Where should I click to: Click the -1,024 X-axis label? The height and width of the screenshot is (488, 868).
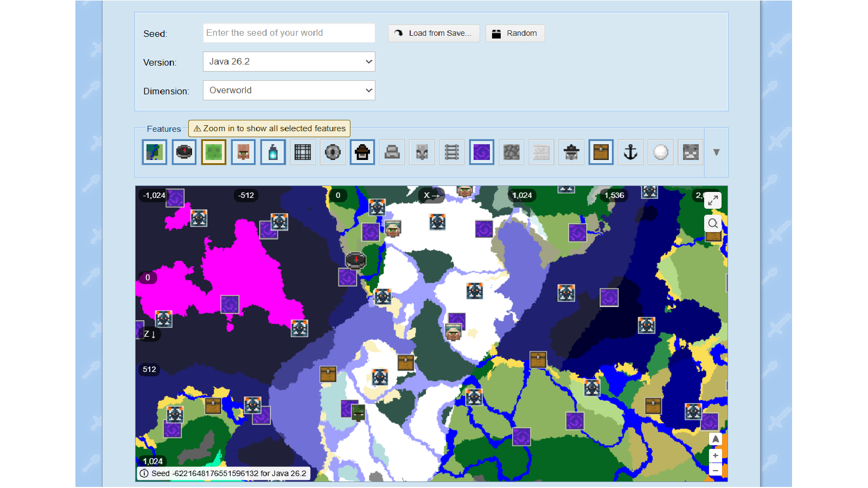coord(154,195)
